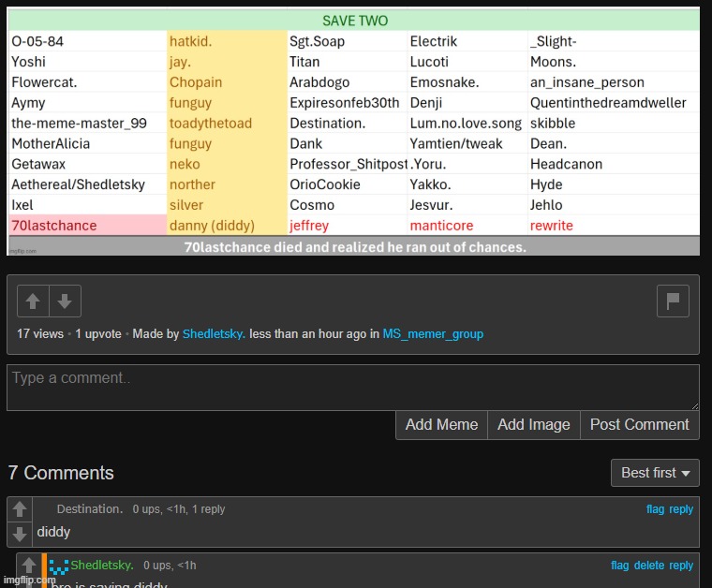Downvote Destination's "diddy" comment

pyautogui.click(x=20, y=534)
